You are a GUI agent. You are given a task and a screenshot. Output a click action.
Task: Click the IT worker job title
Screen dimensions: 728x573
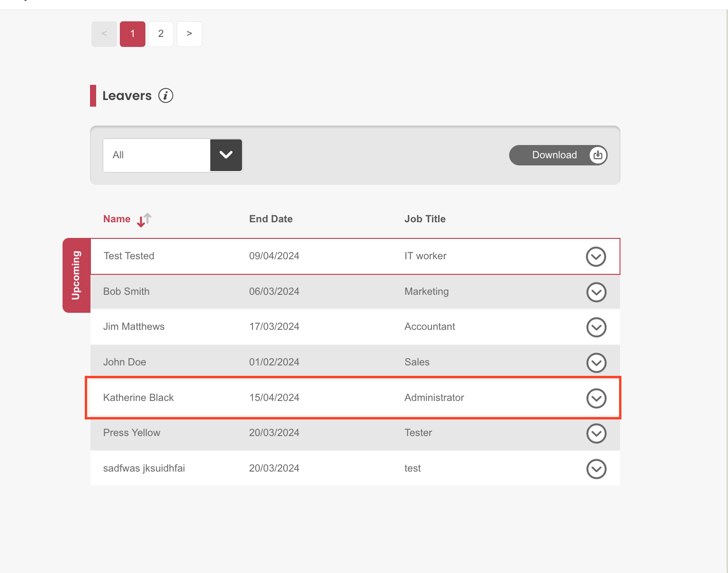point(425,256)
